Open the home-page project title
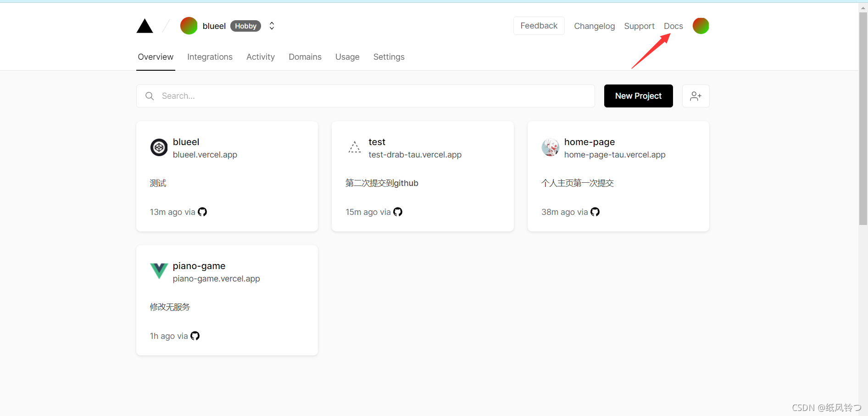868x416 pixels. 590,142
